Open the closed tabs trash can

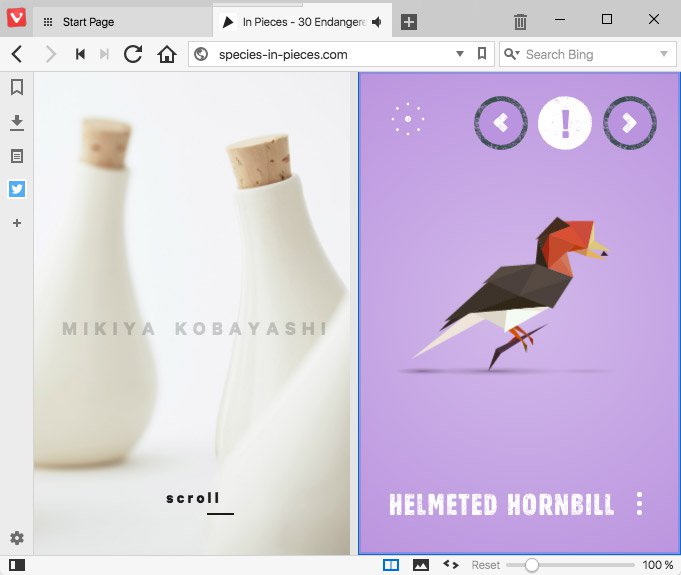[520, 22]
